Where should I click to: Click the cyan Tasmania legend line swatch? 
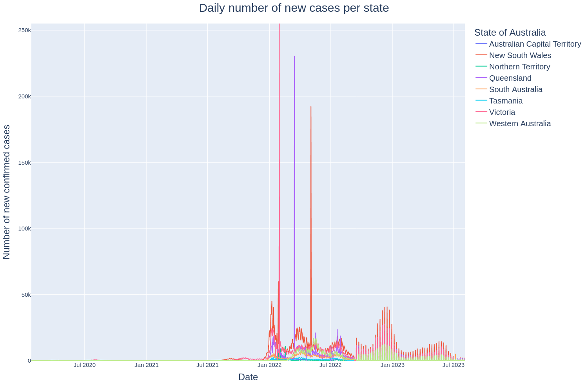coord(481,101)
